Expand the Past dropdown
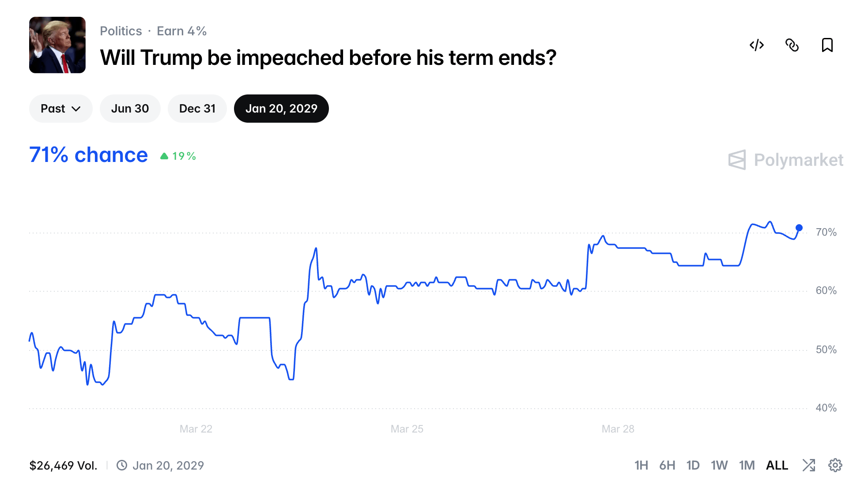 click(x=60, y=108)
